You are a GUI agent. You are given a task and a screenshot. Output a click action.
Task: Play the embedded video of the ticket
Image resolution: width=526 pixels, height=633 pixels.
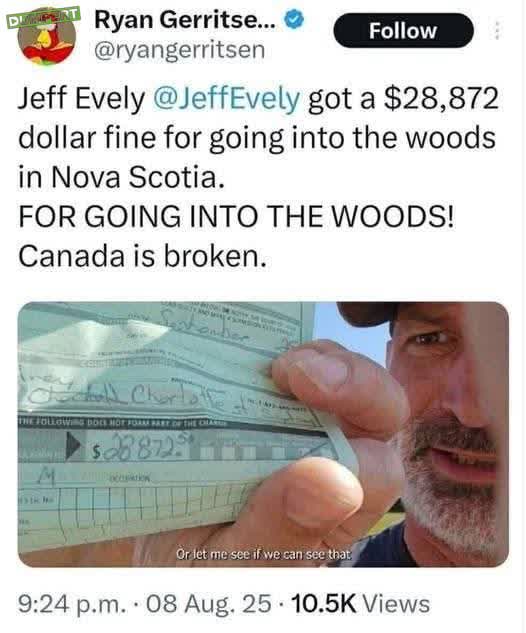coord(263,434)
